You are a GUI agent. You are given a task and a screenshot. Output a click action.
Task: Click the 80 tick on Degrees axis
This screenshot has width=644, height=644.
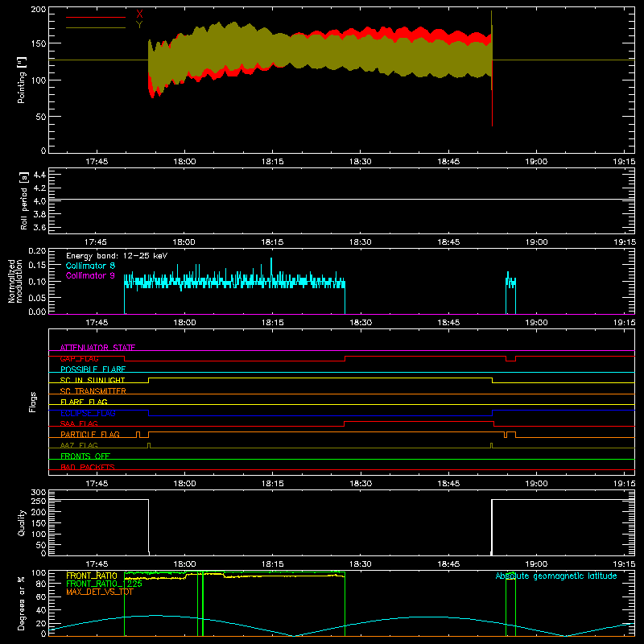(x=41, y=584)
